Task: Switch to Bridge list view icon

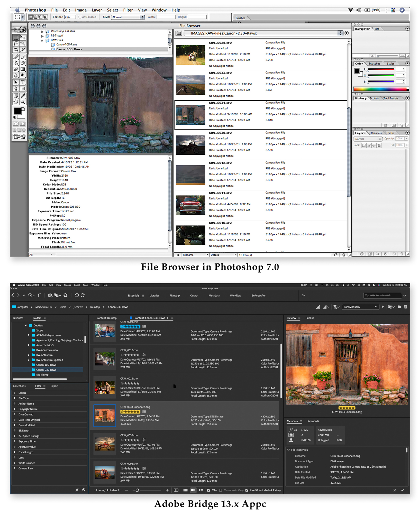Action: click(x=201, y=490)
